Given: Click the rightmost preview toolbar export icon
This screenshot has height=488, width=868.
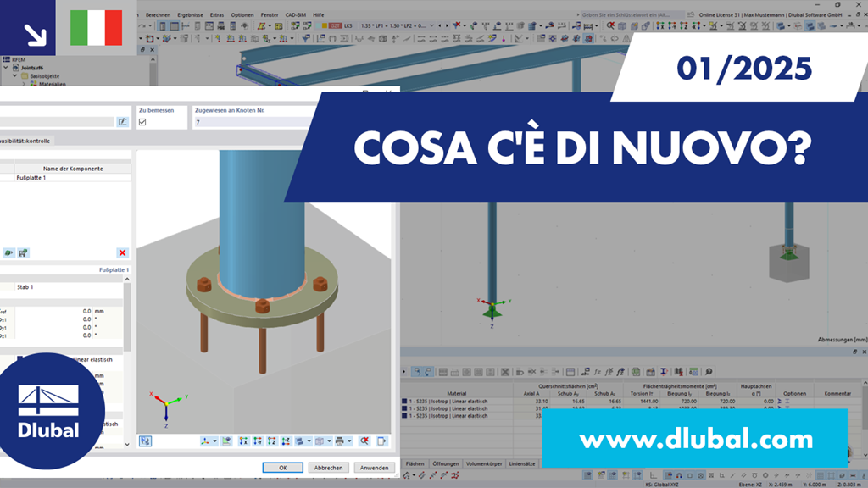Looking at the screenshot, I should point(381,441).
